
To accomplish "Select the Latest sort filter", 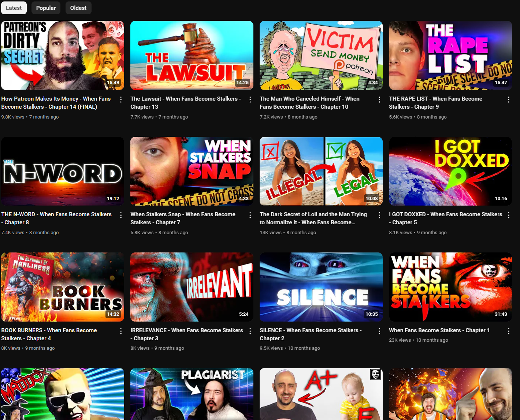I will (x=14, y=8).
